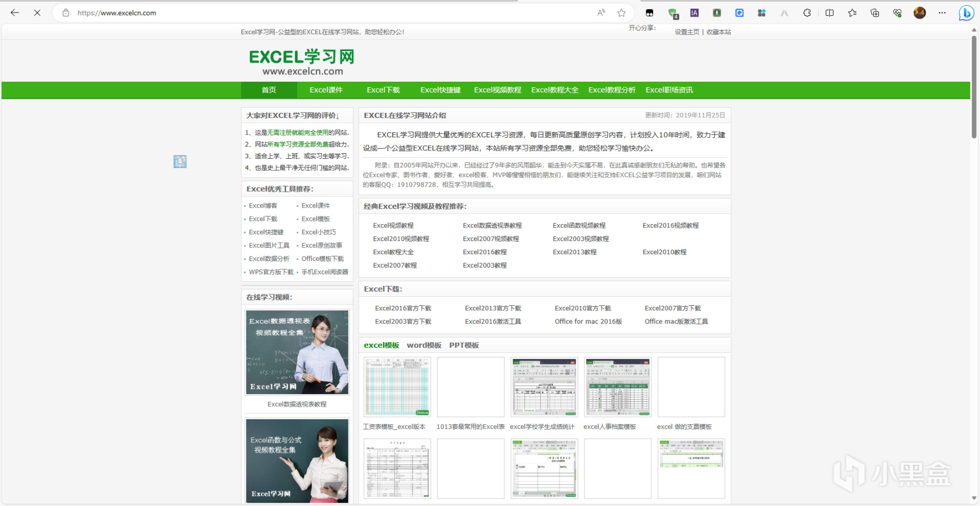
Task: Open Excel2016官方下载 link
Action: tap(403, 308)
